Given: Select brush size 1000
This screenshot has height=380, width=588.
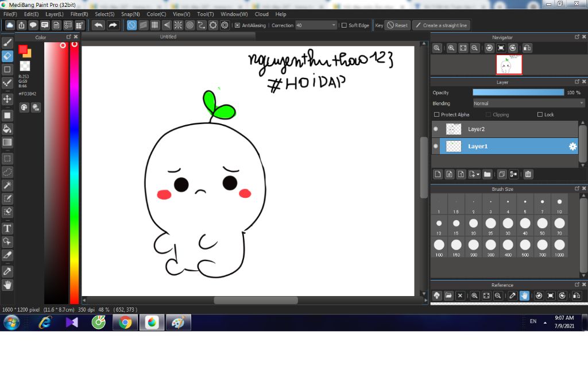Looking at the screenshot, I should click(559, 247).
